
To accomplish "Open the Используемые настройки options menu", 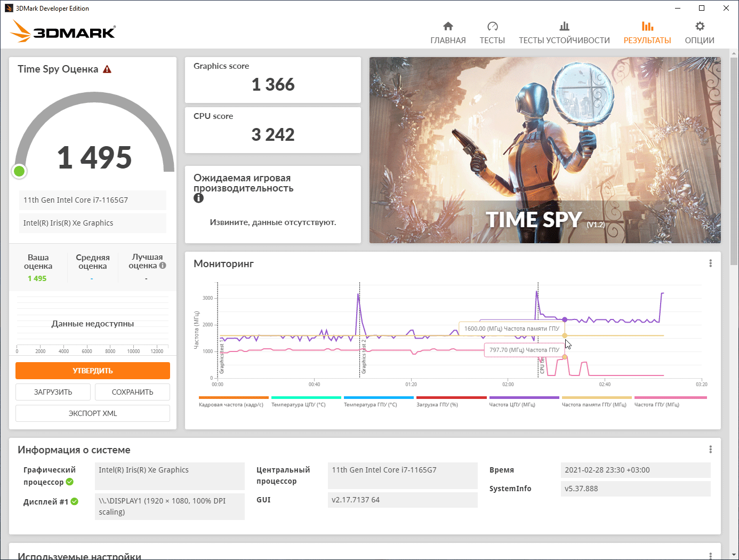I will 710,556.
